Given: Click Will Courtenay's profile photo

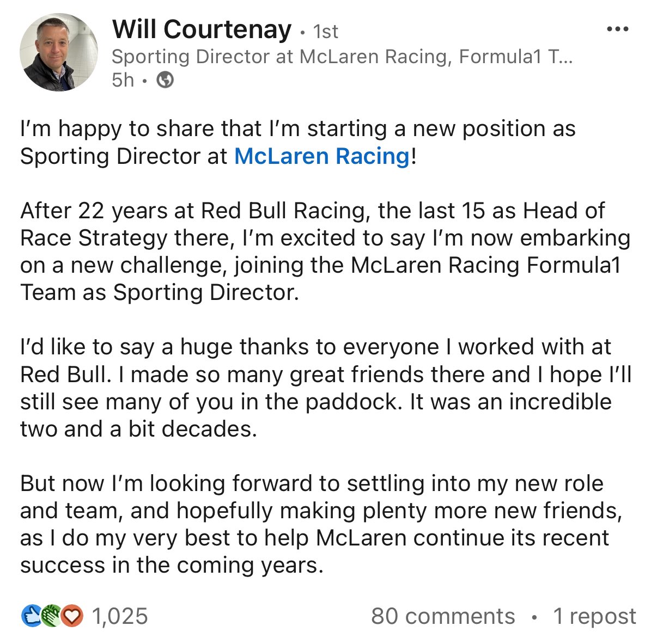Looking at the screenshot, I should (x=59, y=52).
